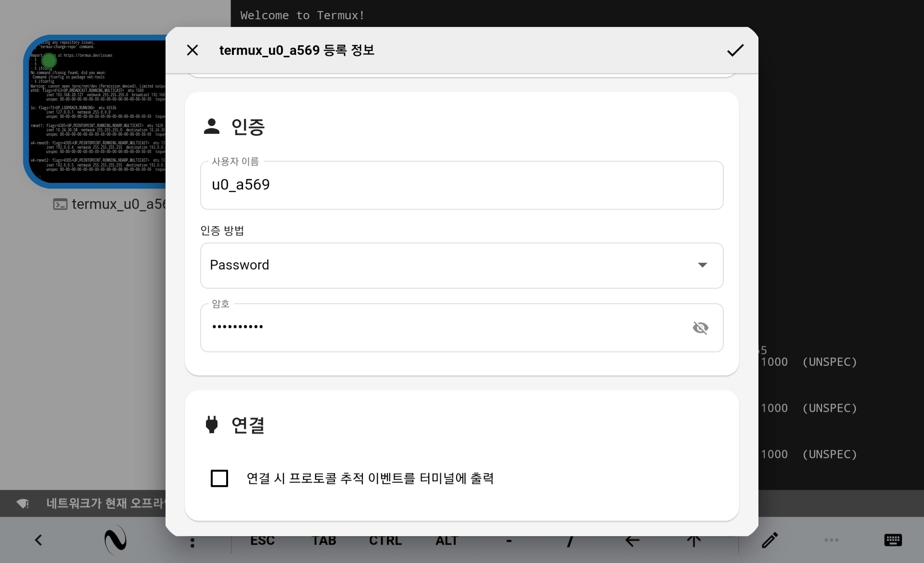Open the three-dot more options menu

tap(192, 542)
